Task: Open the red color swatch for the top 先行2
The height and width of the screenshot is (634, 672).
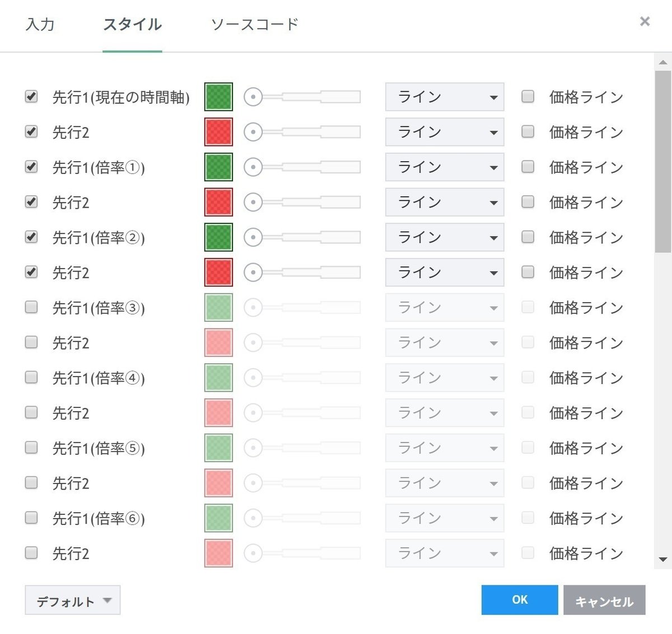Action: [x=218, y=132]
